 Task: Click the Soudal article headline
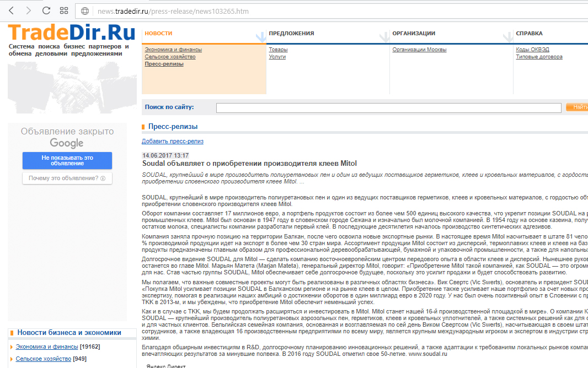[x=249, y=163]
